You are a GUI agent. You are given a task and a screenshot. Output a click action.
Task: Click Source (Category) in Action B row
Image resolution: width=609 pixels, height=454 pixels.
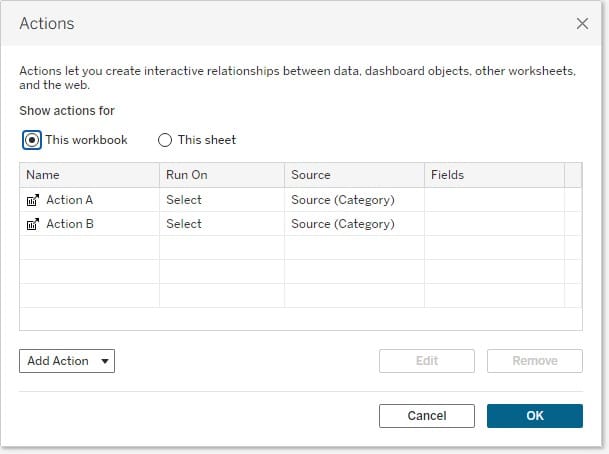pyautogui.click(x=342, y=224)
